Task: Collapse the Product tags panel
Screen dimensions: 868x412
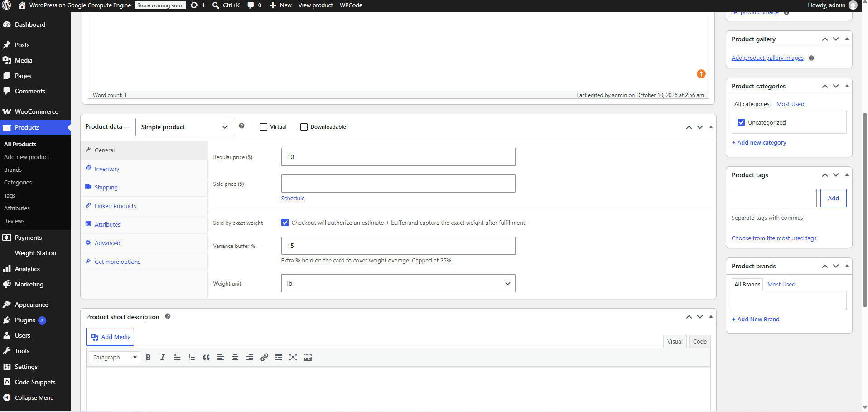Action: pyautogui.click(x=847, y=175)
